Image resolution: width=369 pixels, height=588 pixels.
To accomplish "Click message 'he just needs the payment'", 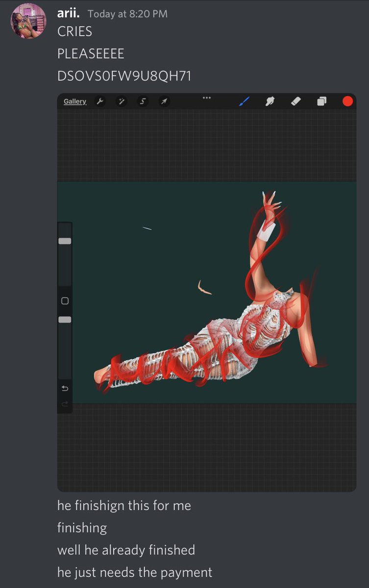I will 135,572.
